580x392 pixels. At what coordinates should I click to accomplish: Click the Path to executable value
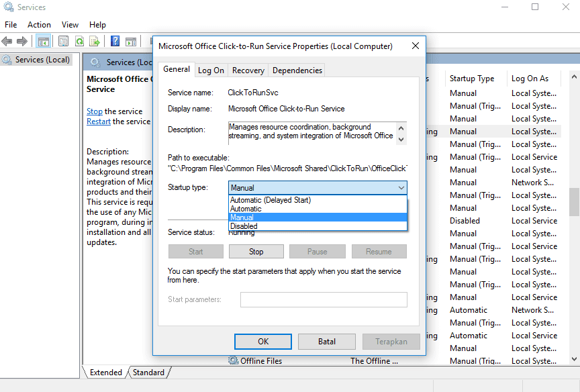point(287,168)
